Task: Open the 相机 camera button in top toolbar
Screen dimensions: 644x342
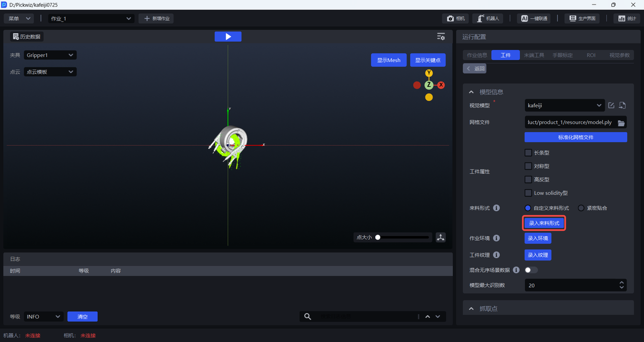Action: point(456,19)
